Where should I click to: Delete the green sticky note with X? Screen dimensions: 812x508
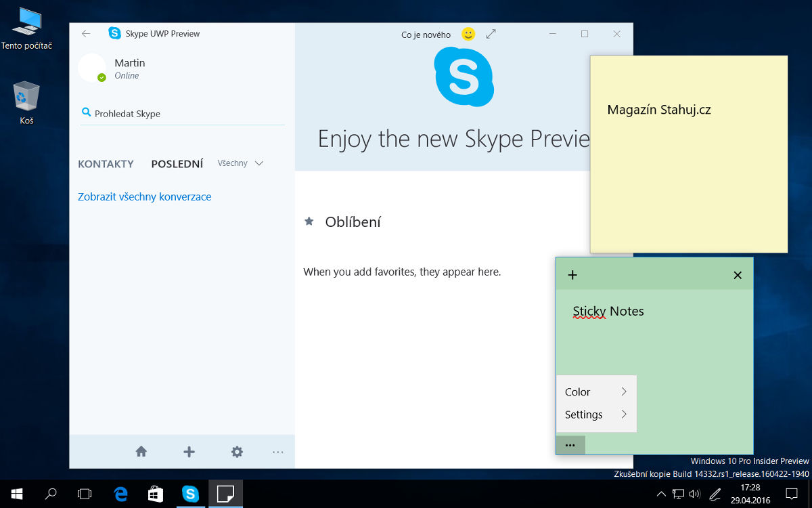pyautogui.click(x=738, y=274)
